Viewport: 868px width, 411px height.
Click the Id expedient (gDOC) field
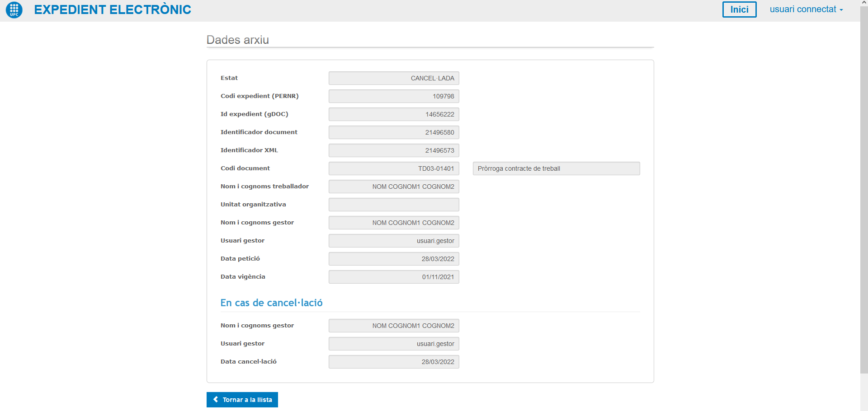(x=394, y=114)
